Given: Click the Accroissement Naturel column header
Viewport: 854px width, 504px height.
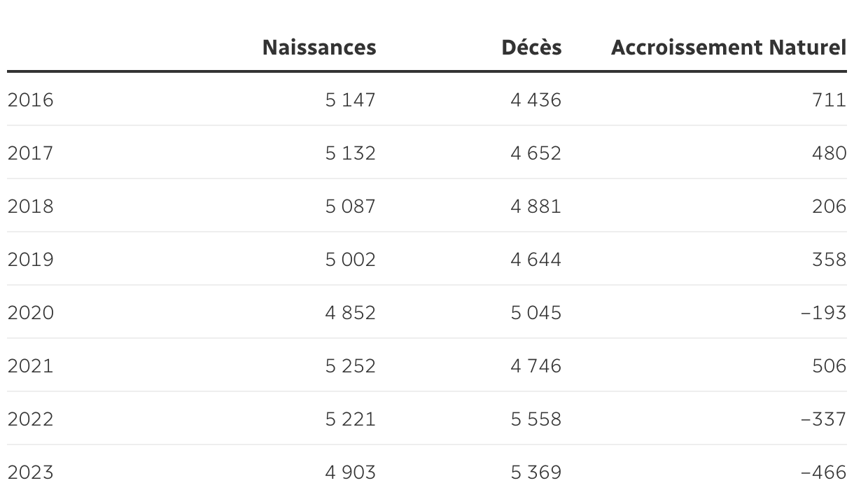Looking at the screenshot, I should [728, 48].
